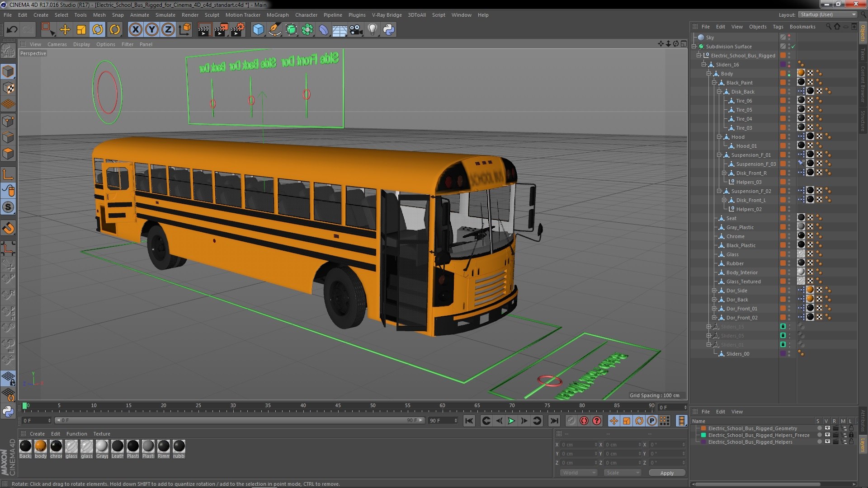The width and height of the screenshot is (868, 488).
Task: Add a floor environment object
Action: point(340,30)
